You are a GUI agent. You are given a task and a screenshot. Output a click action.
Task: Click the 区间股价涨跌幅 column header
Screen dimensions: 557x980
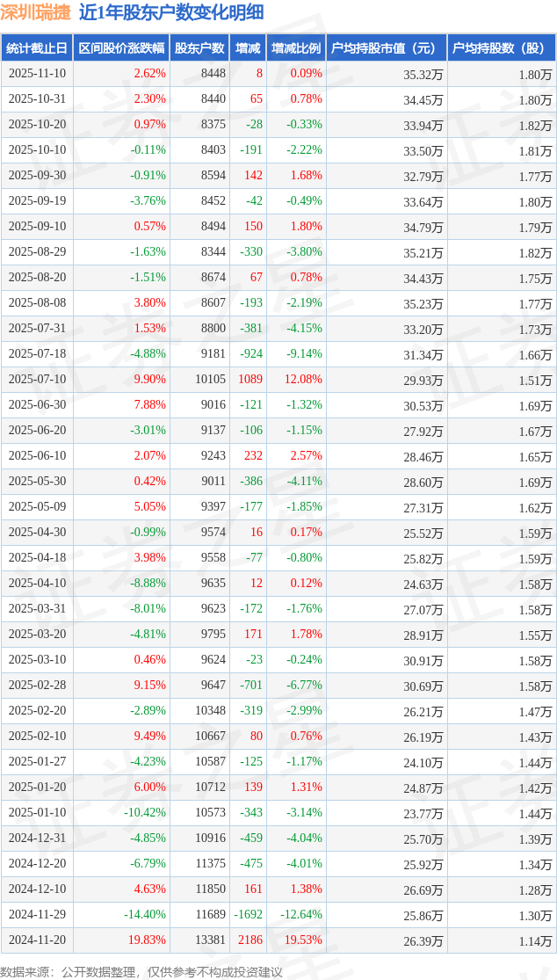121,48
